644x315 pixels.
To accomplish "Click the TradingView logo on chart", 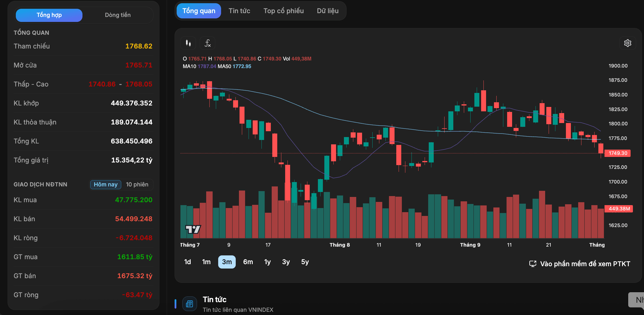I will [193, 229].
